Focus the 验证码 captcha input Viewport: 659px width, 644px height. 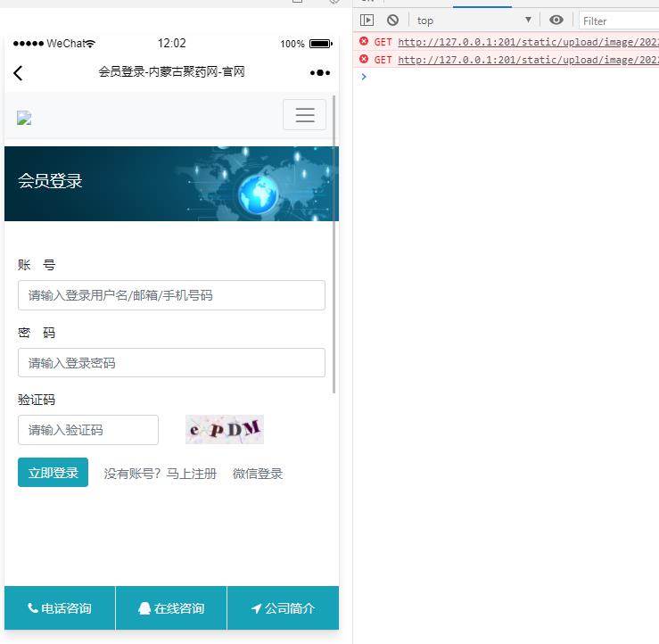click(88, 430)
